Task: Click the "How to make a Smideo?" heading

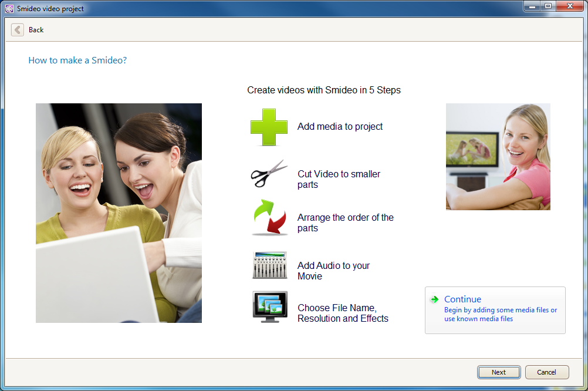Action: click(77, 60)
